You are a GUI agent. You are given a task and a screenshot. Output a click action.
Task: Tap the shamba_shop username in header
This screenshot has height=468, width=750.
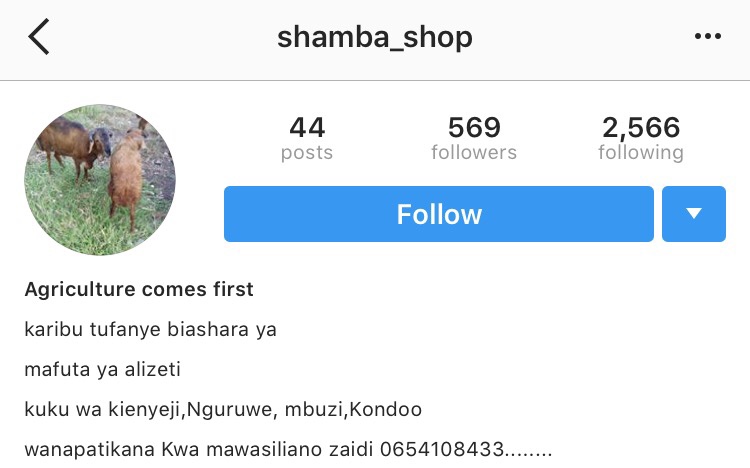(x=375, y=37)
